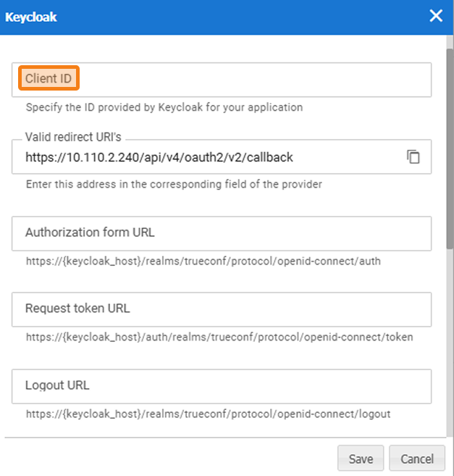Click the redirect URI callback address text
The height and width of the screenshot is (476, 454).
click(159, 157)
